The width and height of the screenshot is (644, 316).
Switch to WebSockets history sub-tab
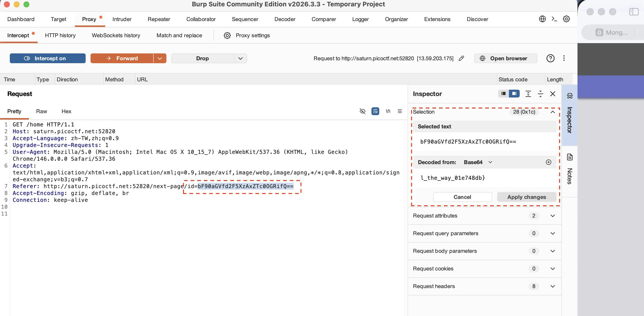coord(116,36)
